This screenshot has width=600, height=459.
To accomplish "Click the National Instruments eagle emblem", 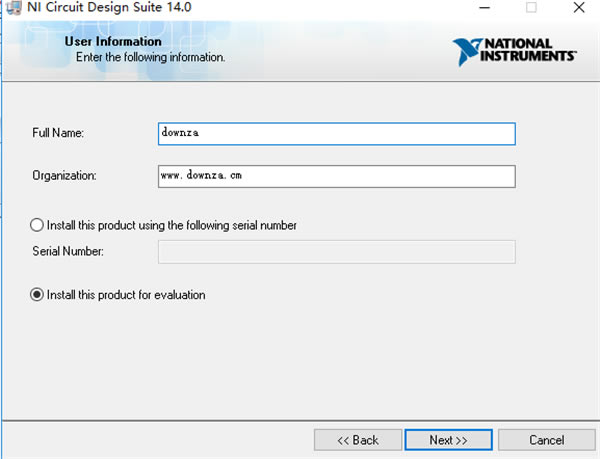I will coord(468,51).
